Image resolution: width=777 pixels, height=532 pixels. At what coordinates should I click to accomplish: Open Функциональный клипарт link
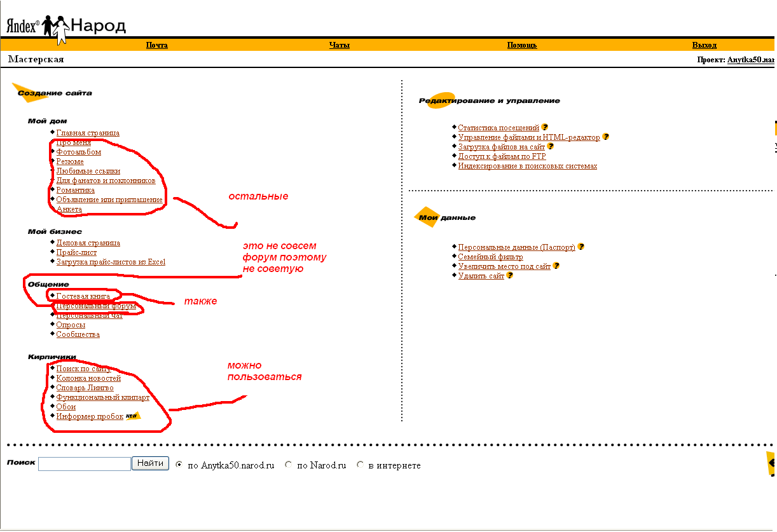(x=103, y=397)
